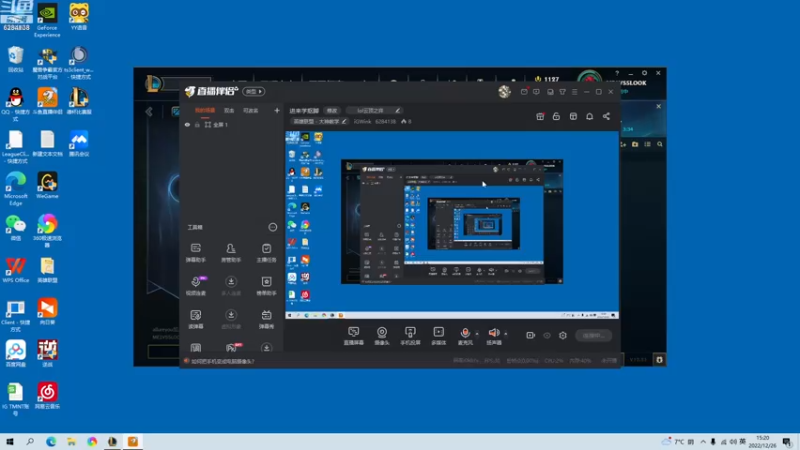Click the record video icon in bottom bar

pyautogui.click(x=531, y=335)
